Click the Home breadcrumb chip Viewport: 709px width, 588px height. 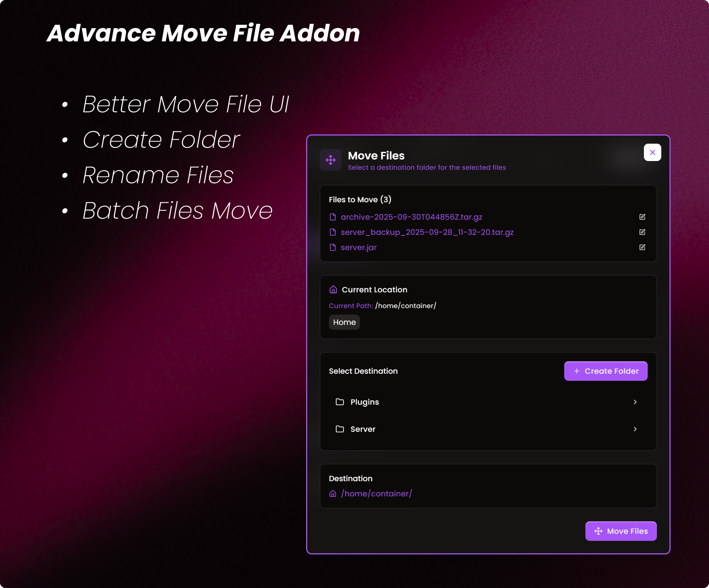344,322
